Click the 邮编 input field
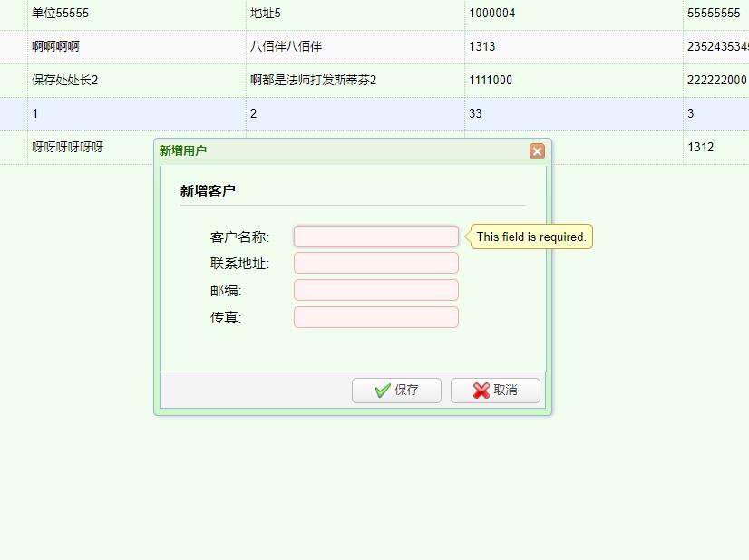Viewport: 749px width, 560px height. point(375,290)
